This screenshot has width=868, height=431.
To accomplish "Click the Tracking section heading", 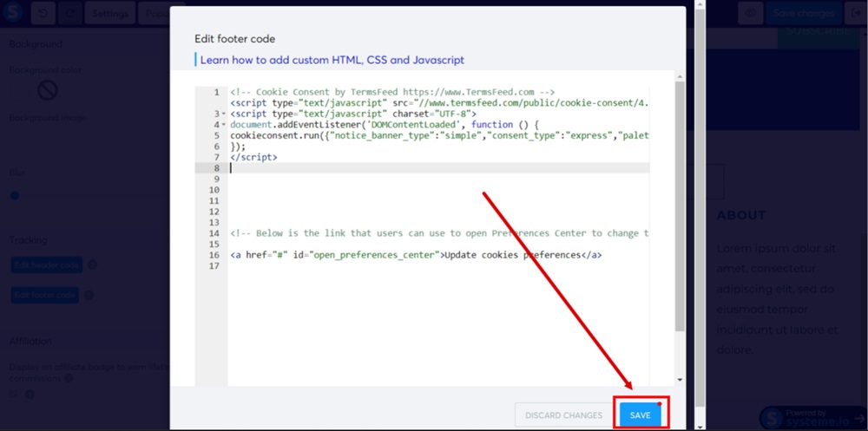I will point(29,240).
